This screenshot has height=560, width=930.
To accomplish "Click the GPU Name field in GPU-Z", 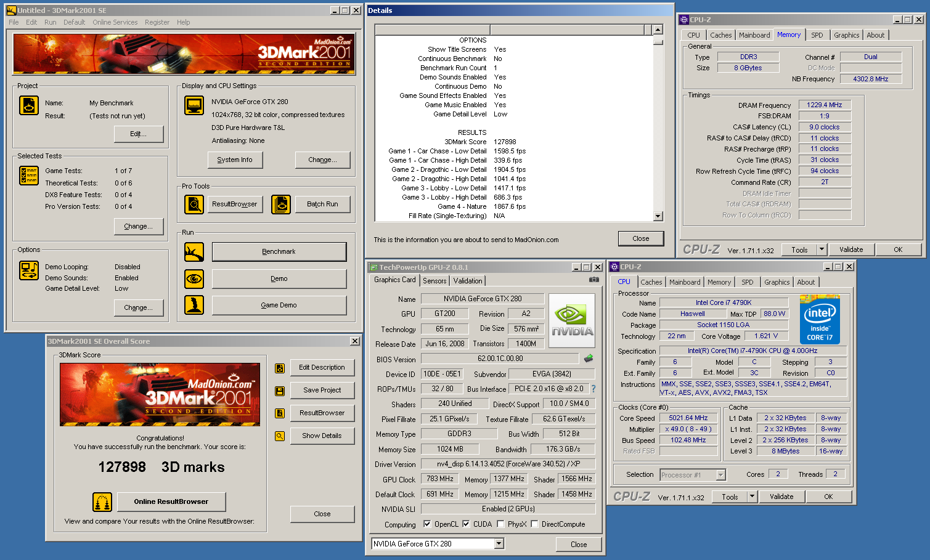I will point(483,298).
